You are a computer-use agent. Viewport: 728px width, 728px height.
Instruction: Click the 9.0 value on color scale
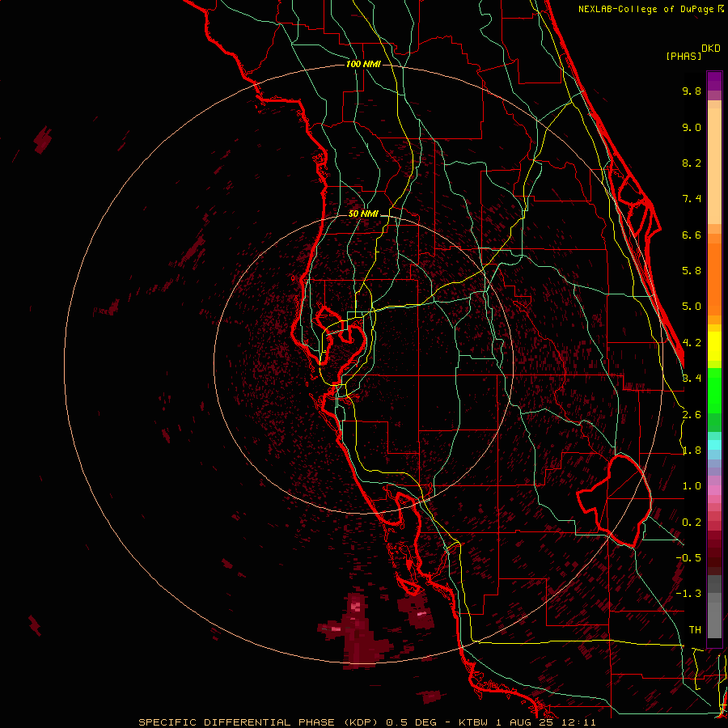click(692, 127)
